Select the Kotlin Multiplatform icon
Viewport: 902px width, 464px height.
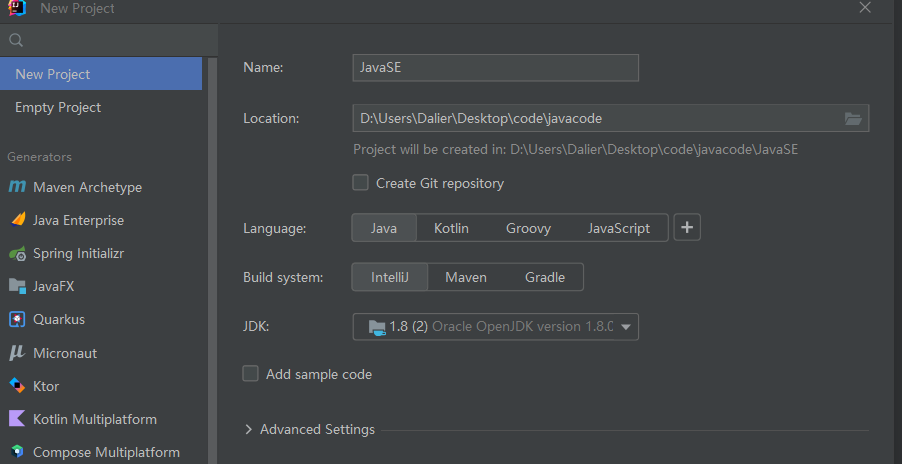point(16,419)
